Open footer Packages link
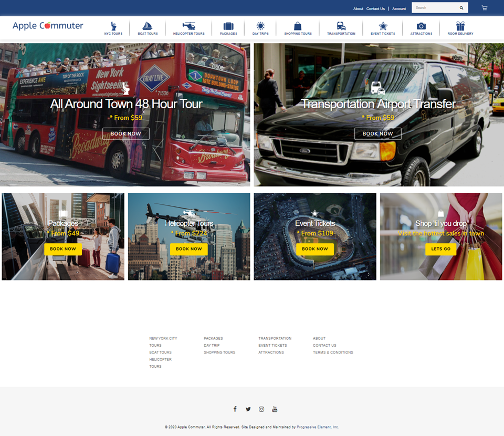504x436 pixels. point(213,338)
